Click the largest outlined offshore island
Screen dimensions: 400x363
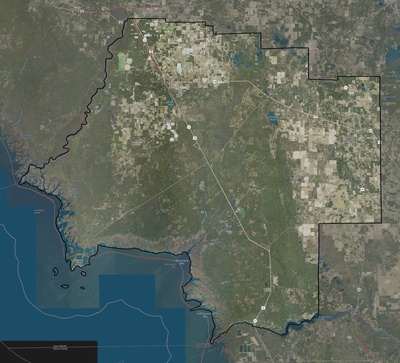tap(55, 272)
